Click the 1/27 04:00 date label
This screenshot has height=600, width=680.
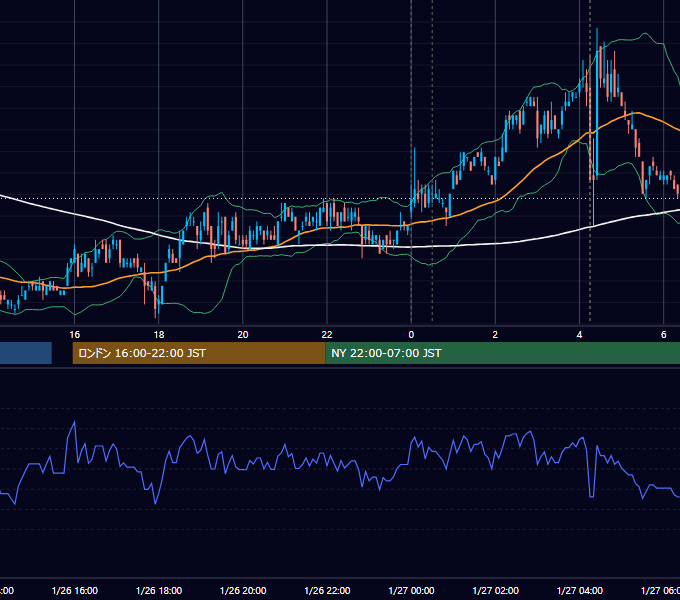coord(579,590)
